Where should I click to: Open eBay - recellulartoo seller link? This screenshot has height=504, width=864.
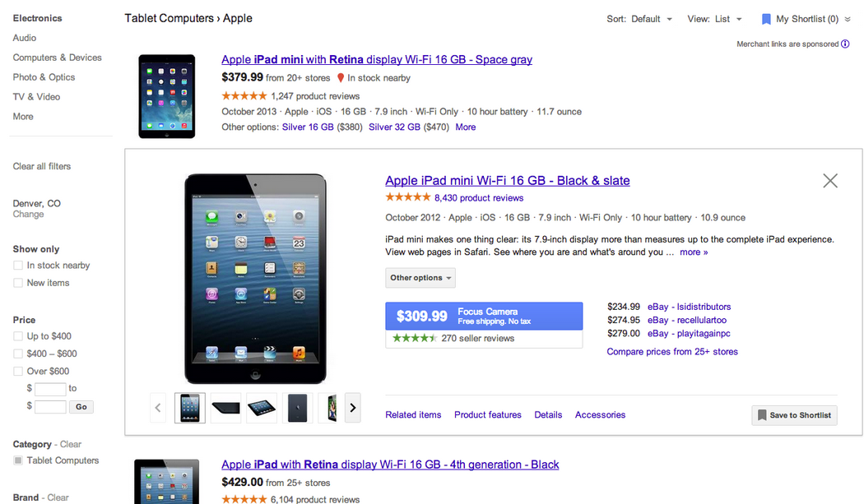pyautogui.click(x=686, y=320)
